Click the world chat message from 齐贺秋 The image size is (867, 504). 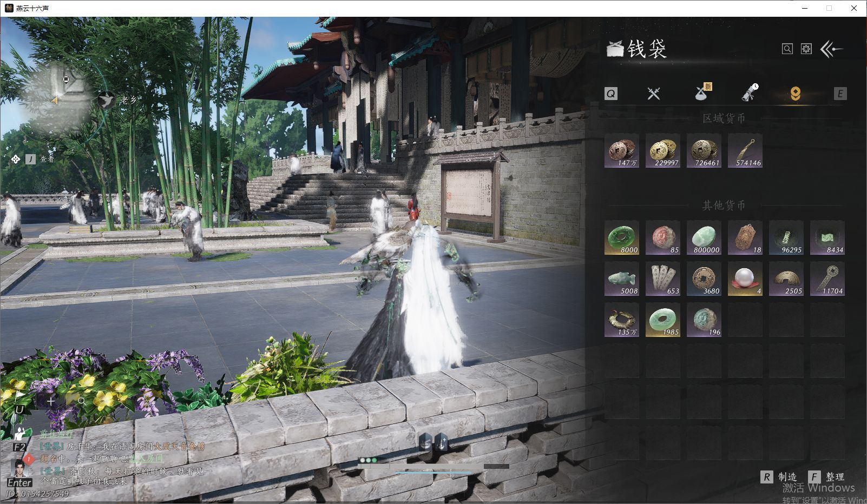(126, 476)
